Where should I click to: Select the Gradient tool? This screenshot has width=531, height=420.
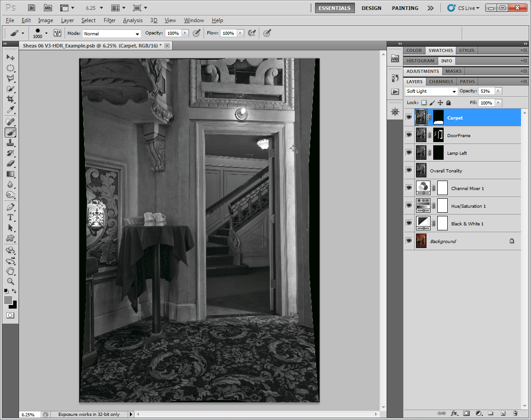pos(10,174)
